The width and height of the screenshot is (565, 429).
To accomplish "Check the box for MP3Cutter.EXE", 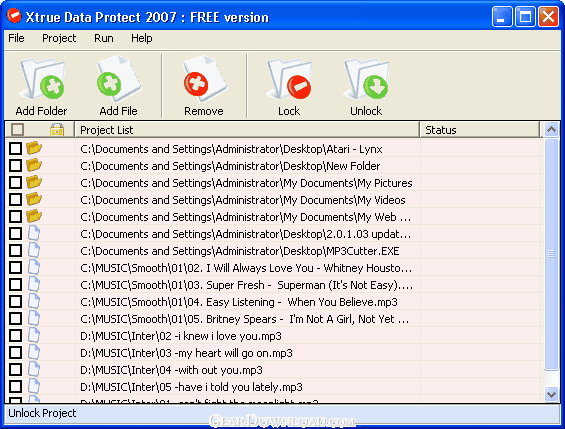I will [15, 250].
